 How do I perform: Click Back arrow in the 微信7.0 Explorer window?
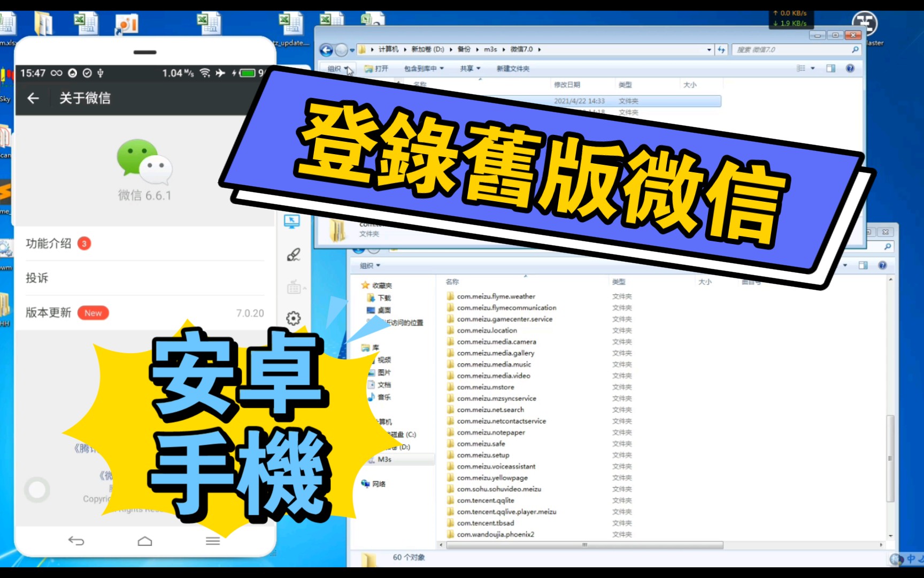coord(326,50)
